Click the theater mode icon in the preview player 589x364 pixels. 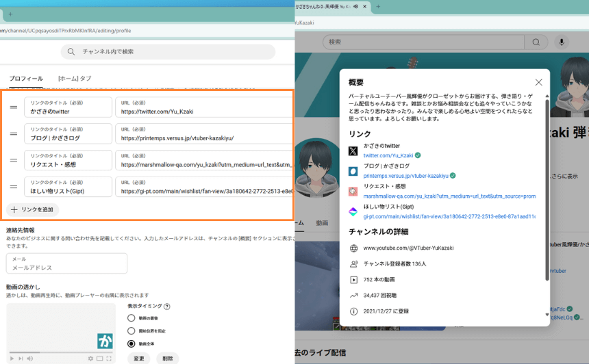tap(99, 359)
